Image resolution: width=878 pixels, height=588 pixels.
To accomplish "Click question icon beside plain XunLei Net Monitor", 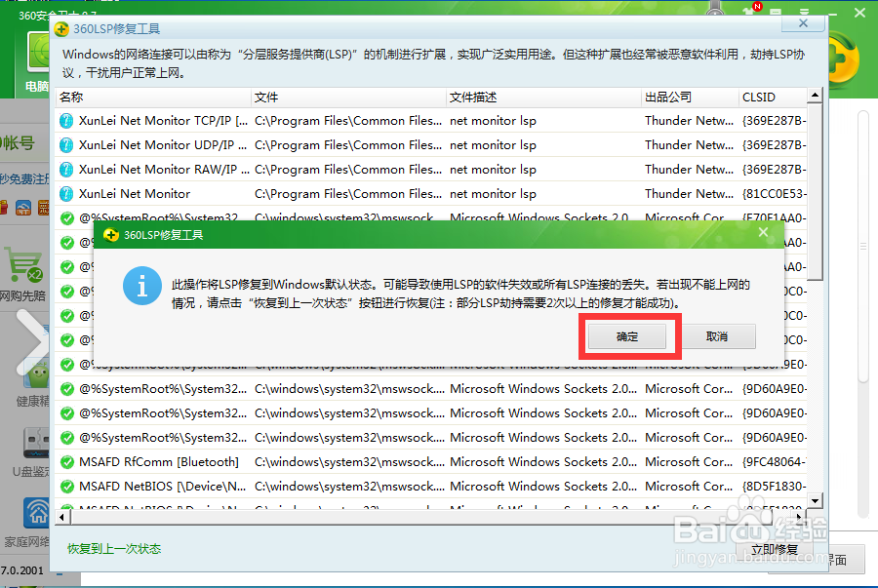I will (66, 194).
